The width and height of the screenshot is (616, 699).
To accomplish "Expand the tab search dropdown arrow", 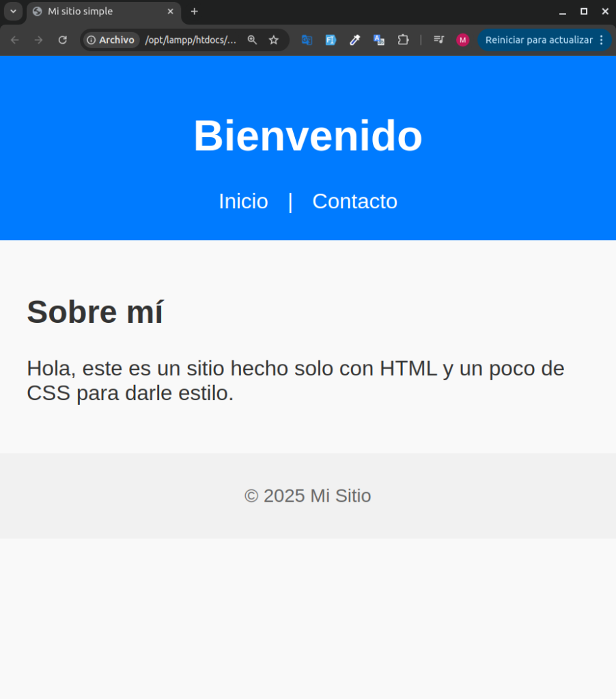I will point(14,12).
